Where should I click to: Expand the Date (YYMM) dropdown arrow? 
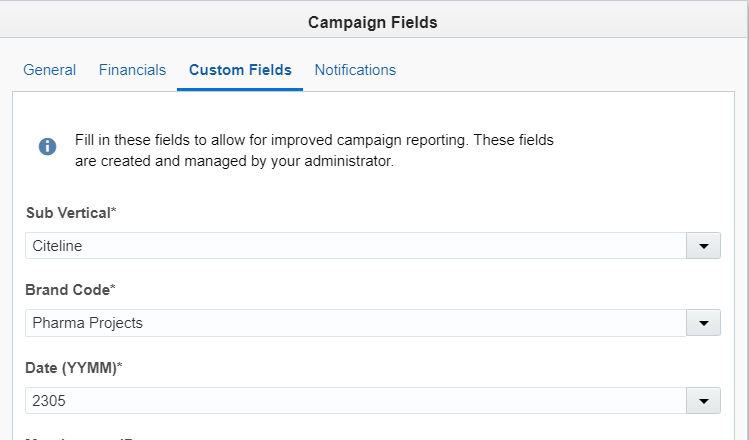(x=703, y=400)
